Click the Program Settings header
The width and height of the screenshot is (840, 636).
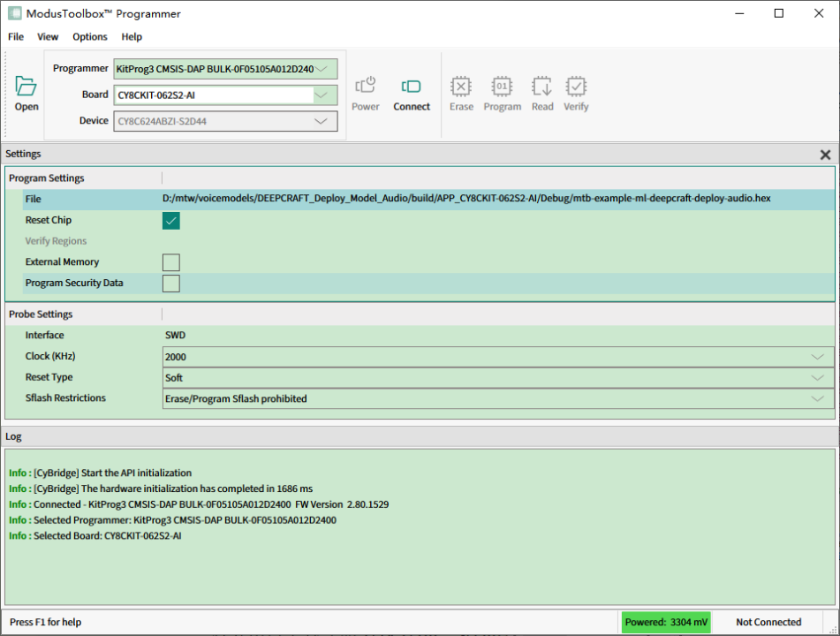[x=47, y=178]
